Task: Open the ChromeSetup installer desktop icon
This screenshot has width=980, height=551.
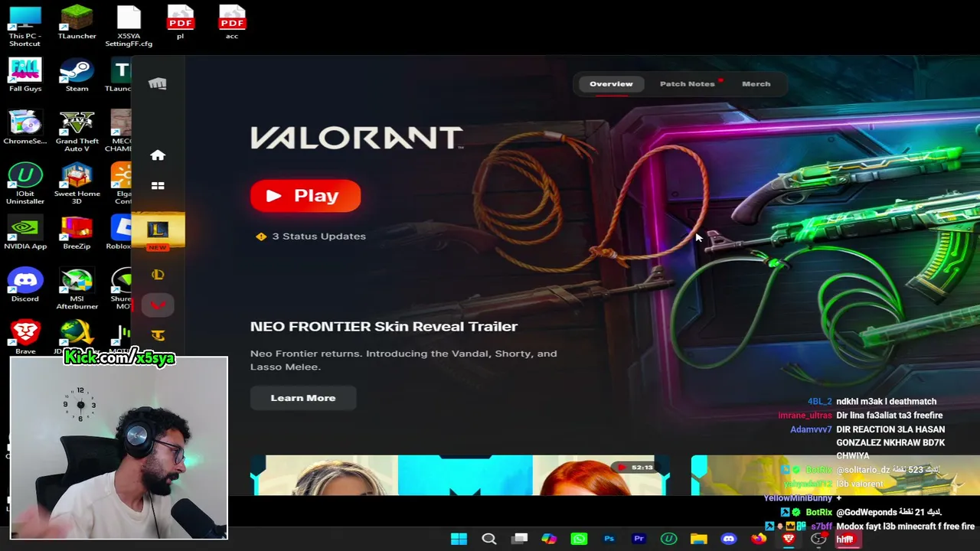Action: coord(24,127)
